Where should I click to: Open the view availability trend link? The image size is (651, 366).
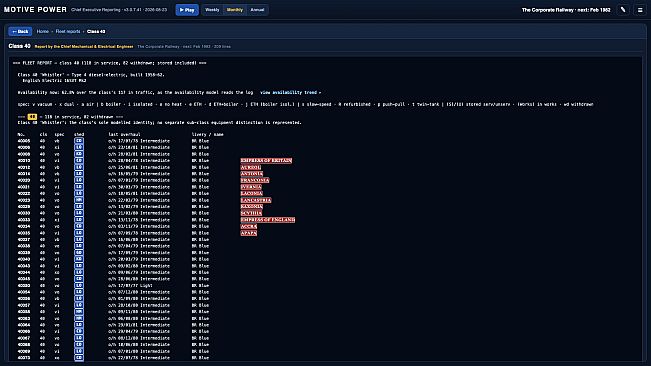(290, 93)
